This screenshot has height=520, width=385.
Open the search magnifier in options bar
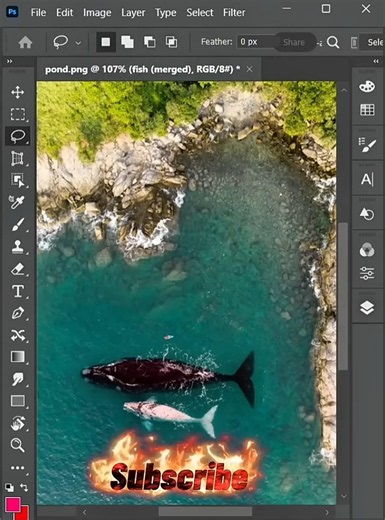click(333, 42)
